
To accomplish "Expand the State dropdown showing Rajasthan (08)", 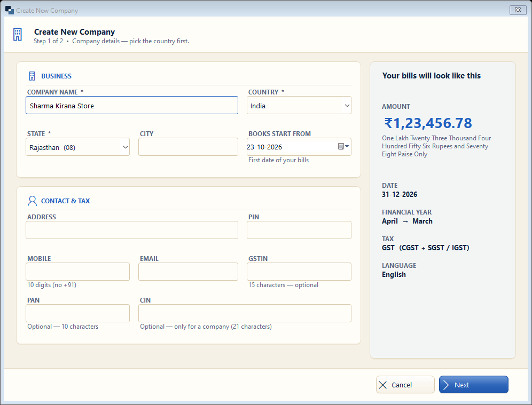I will pyautogui.click(x=77, y=147).
